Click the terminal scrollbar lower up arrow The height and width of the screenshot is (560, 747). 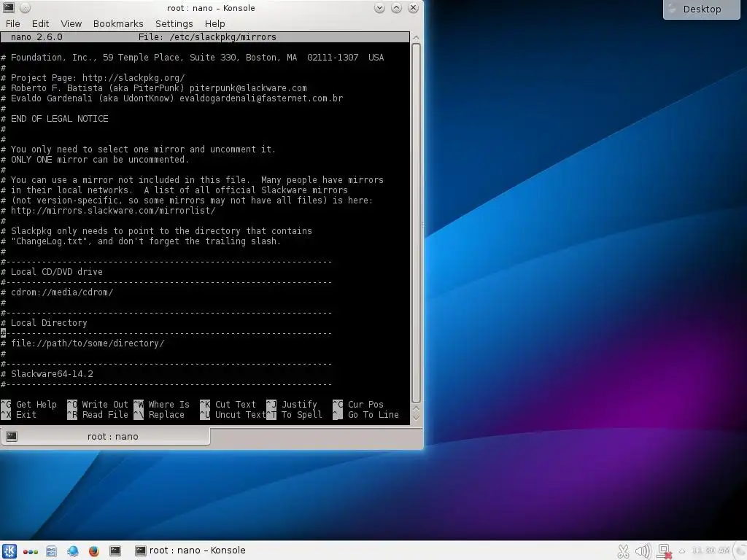(416, 408)
